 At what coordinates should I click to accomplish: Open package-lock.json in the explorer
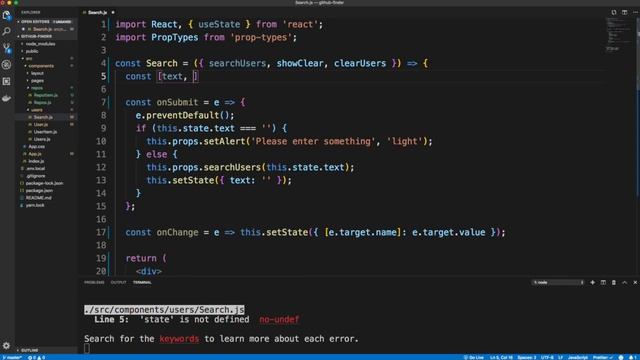[44, 183]
